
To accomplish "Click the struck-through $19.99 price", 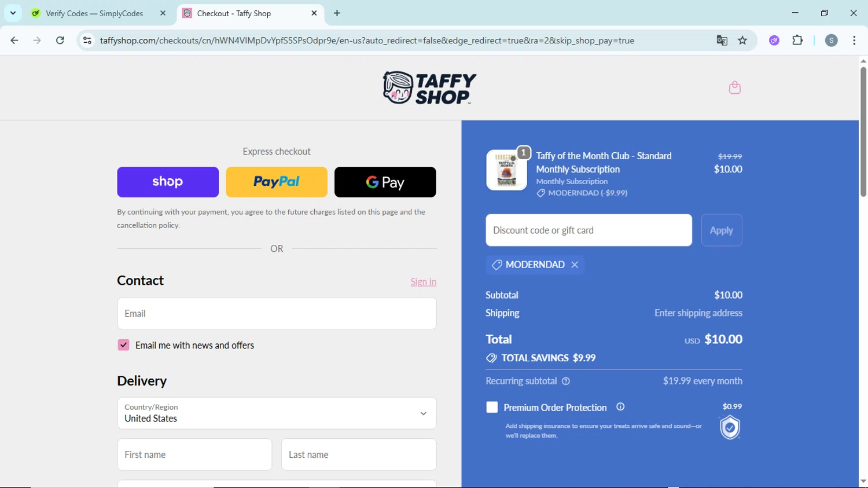I will click(x=730, y=156).
